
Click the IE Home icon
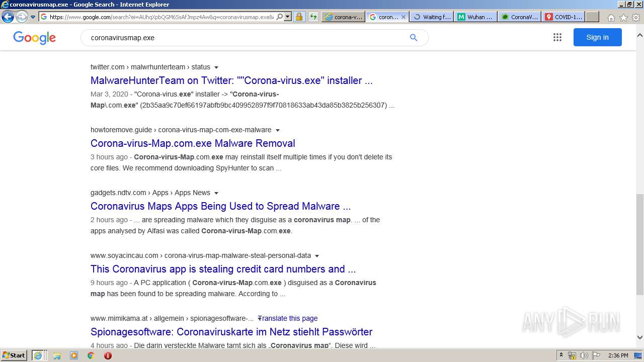611,18
